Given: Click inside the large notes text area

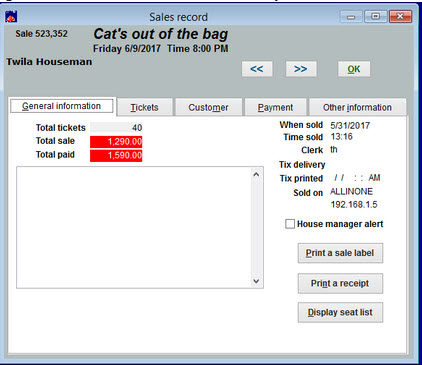Looking at the screenshot, I should [134, 227].
